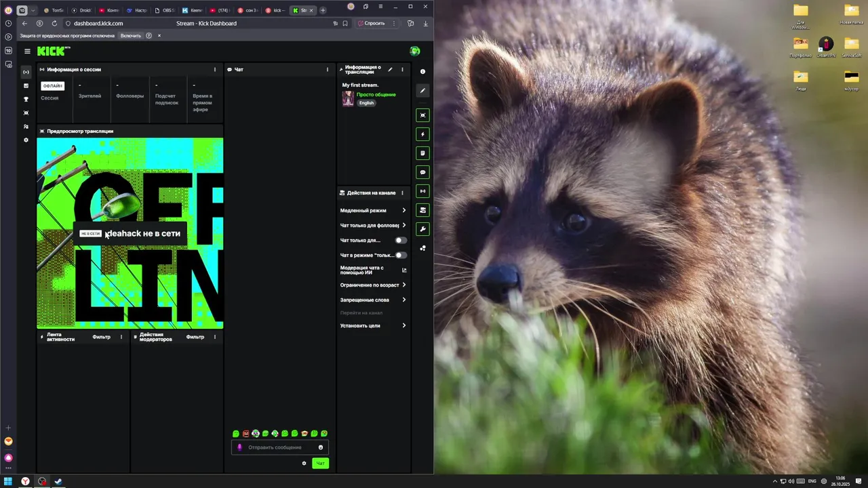Click the red square emote above the message field
Screen dimensions: 868x488
click(x=245, y=434)
